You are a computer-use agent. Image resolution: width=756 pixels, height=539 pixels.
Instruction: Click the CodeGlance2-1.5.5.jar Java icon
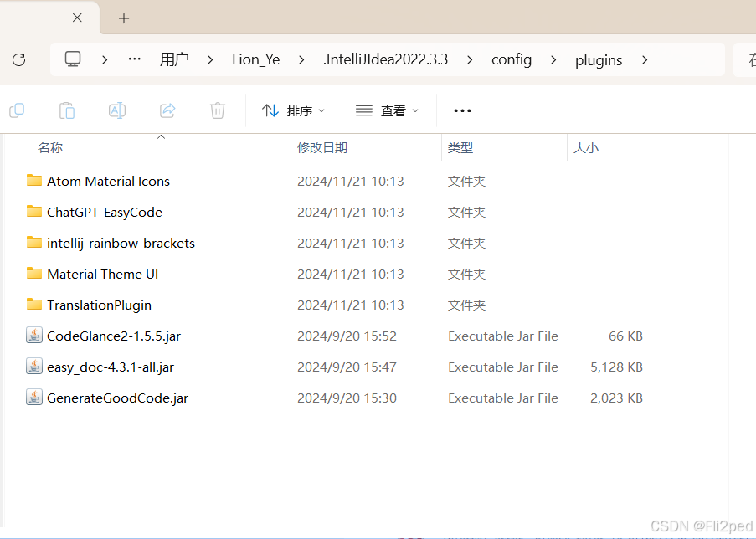pos(33,335)
